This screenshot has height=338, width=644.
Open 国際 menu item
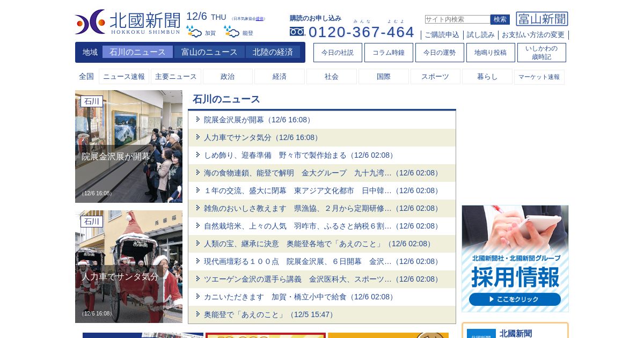pos(384,77)
